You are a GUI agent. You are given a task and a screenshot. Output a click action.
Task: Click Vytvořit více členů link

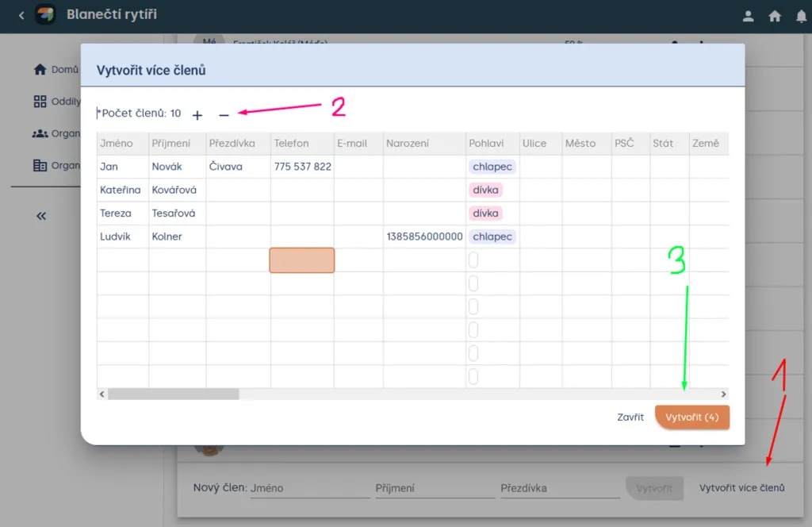(x=741, y=488)
